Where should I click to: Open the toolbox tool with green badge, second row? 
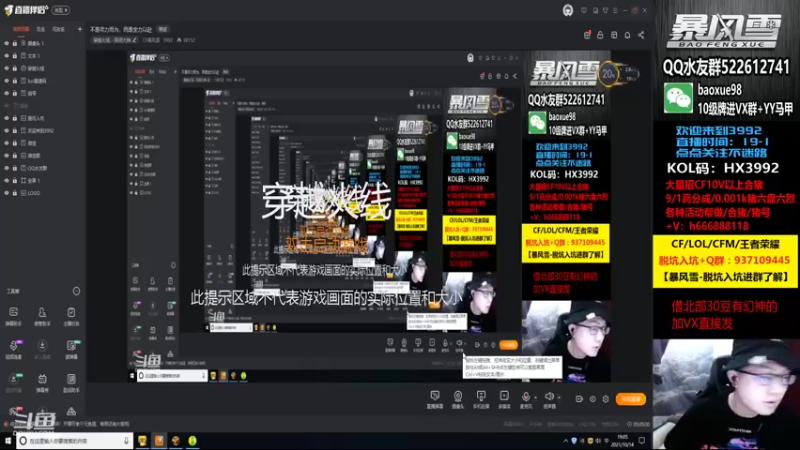71,349
